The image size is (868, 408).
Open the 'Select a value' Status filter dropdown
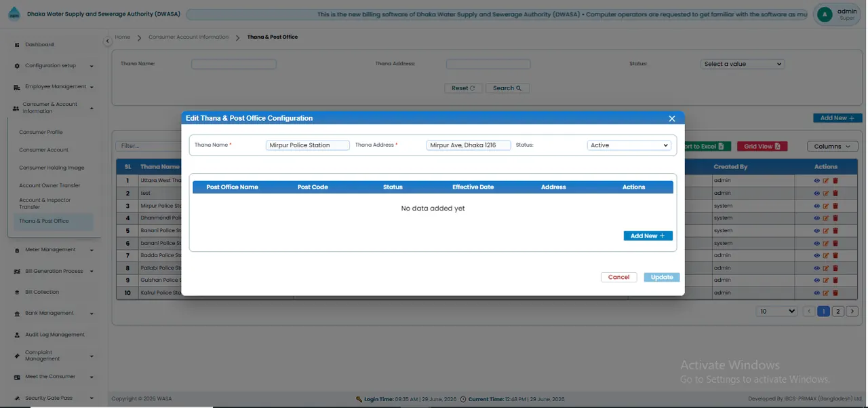(x=743, y=64)
